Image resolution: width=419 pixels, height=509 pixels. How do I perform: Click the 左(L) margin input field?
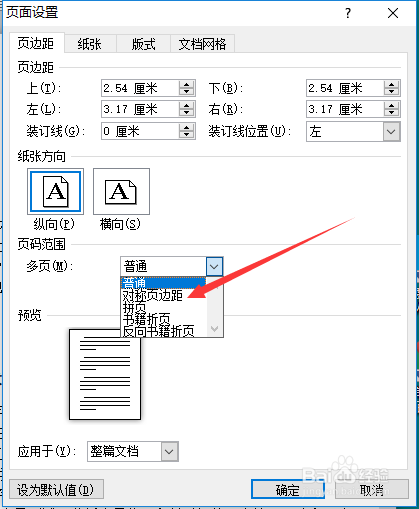point(140,109)
